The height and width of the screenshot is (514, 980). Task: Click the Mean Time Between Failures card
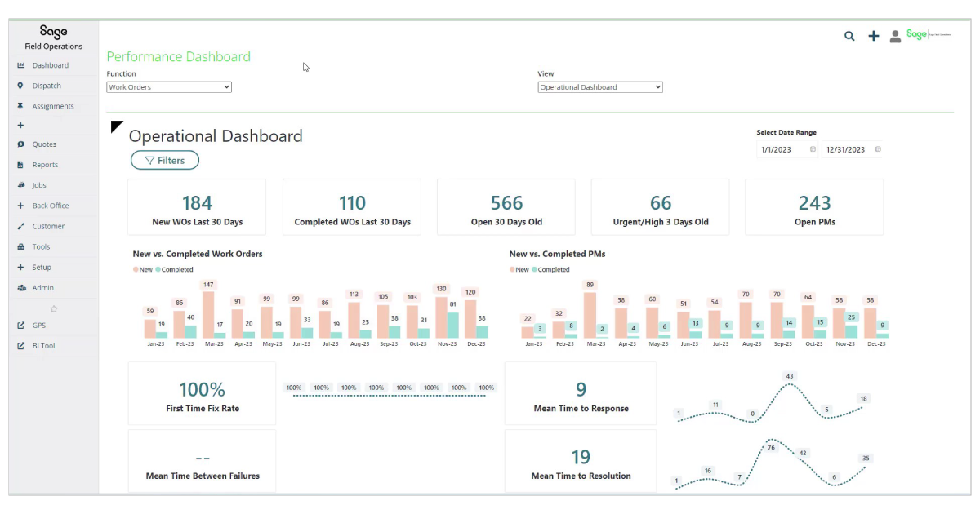click(202, 462)
